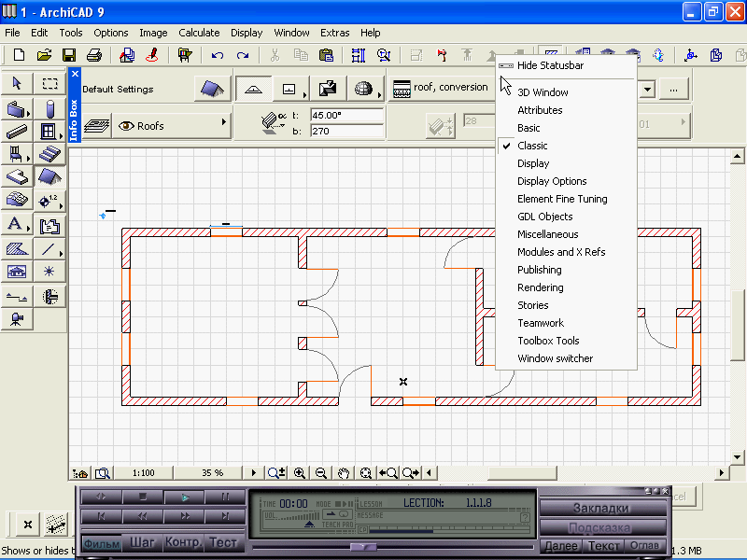The height and width of the screenshot is (560, 747).
Task: Click the Zoom In magnifier icon
Action: 300,473
